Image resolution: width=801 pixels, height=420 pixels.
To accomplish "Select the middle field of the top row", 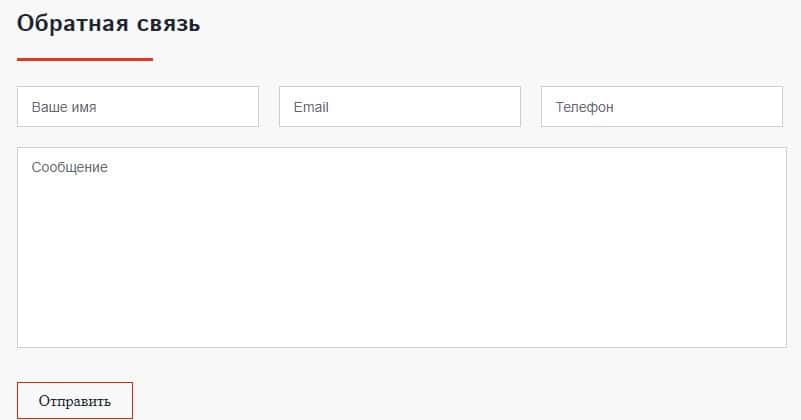I will click(400, 107).
